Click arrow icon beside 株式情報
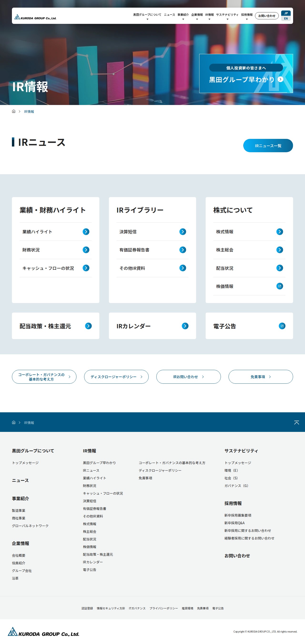 [x=280, y=231]
